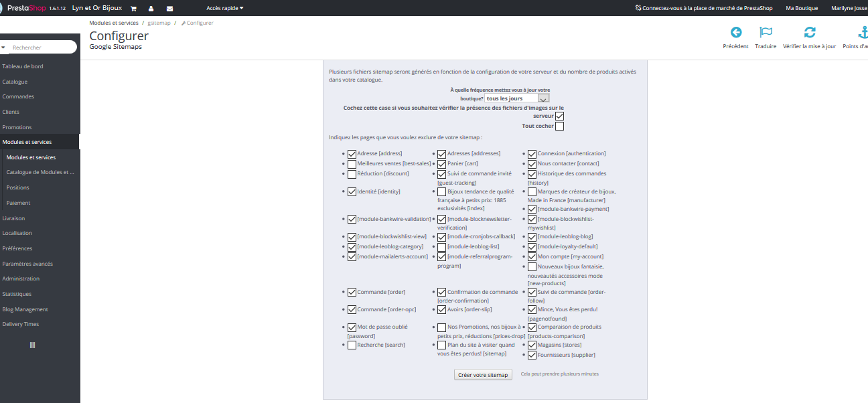The height and width of the screenshot is (403, 868).
Task: Open the Ma Boutique link
Action: 802,8
